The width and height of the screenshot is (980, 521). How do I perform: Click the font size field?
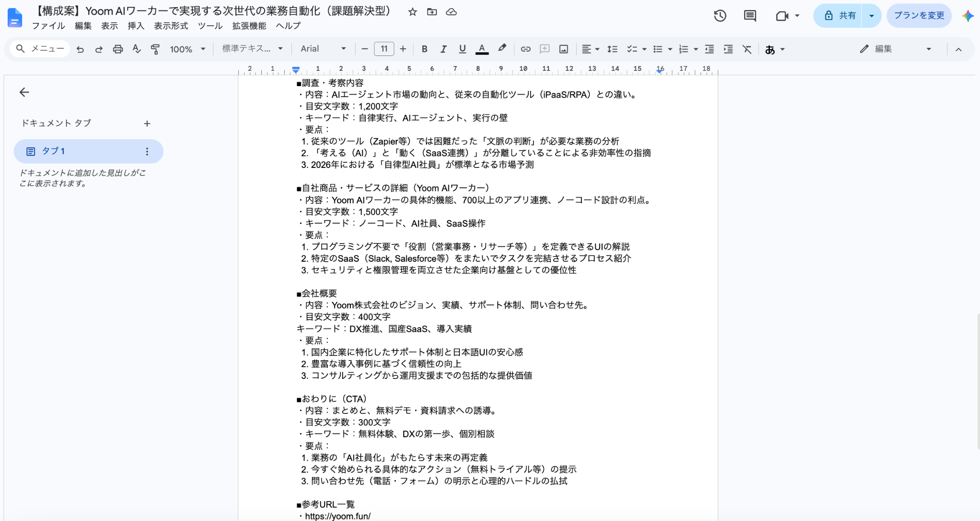pyautogui.click(x=384, y=49)
